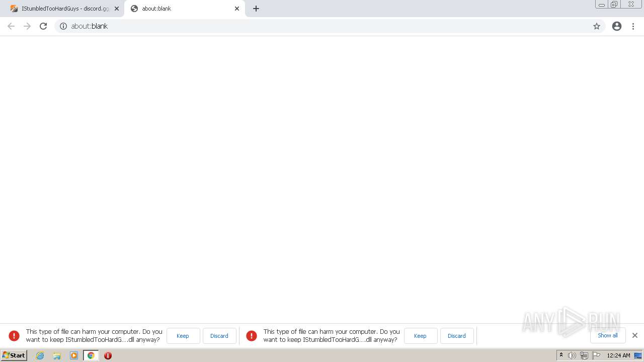Click Show desktop button on taskbar

pos(638,355)
